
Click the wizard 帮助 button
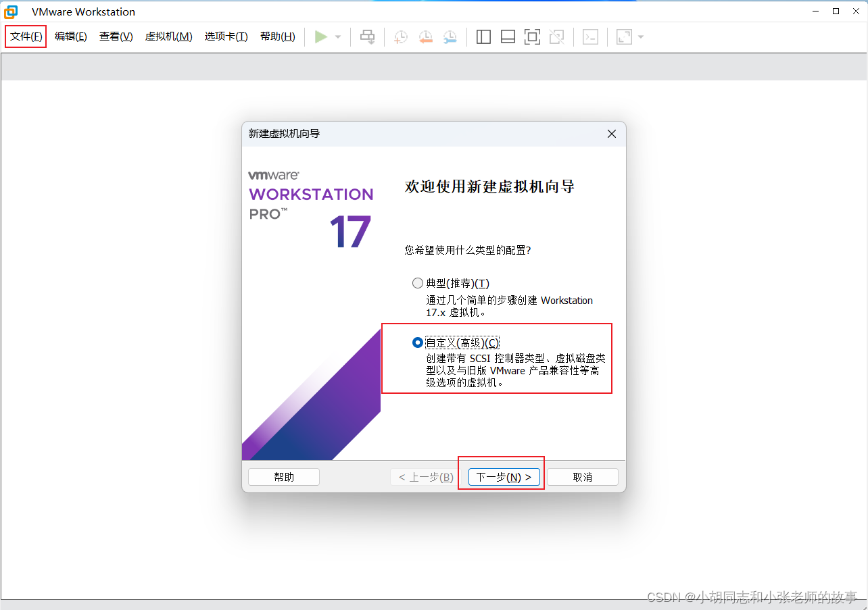[284, 477]
